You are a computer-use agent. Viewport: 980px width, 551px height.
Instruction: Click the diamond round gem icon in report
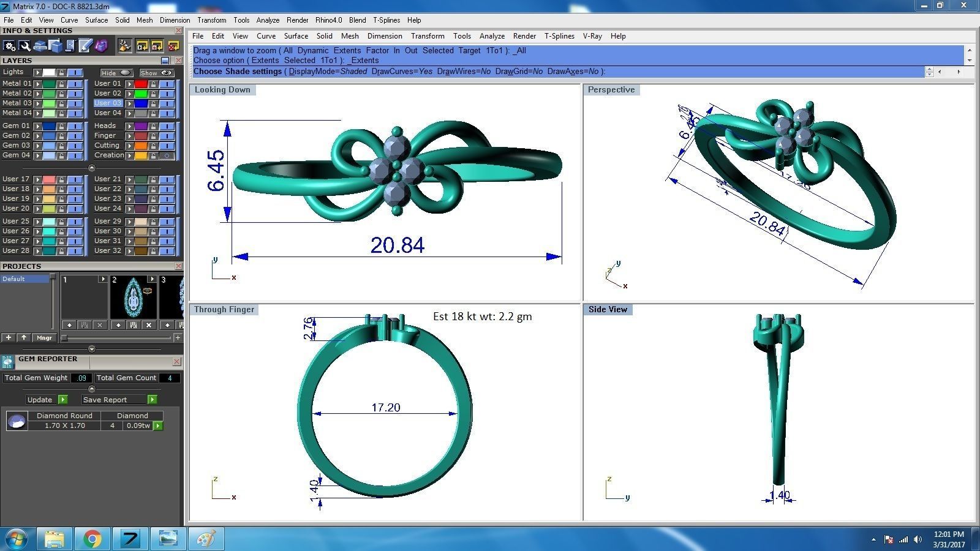(x=17, y=421)
